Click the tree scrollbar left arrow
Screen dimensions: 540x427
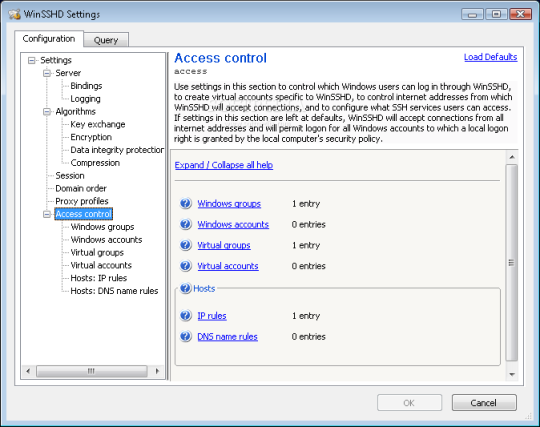click(28, 371)
